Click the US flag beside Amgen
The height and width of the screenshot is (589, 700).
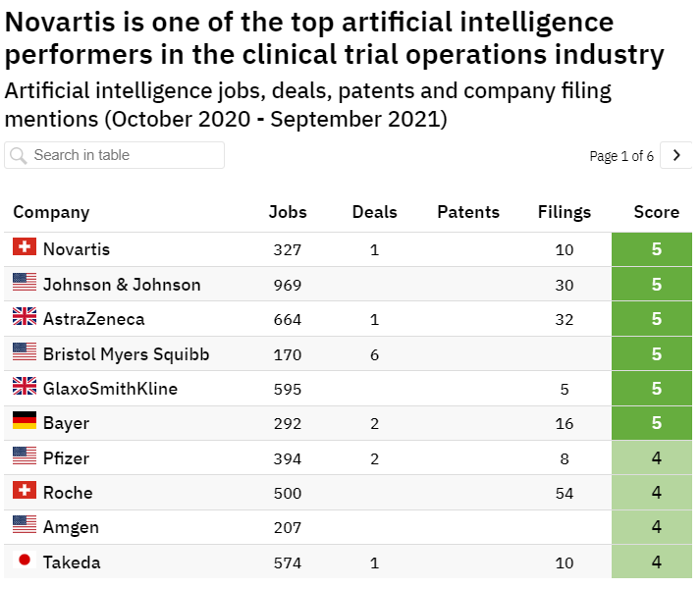(x=25, y=524)
